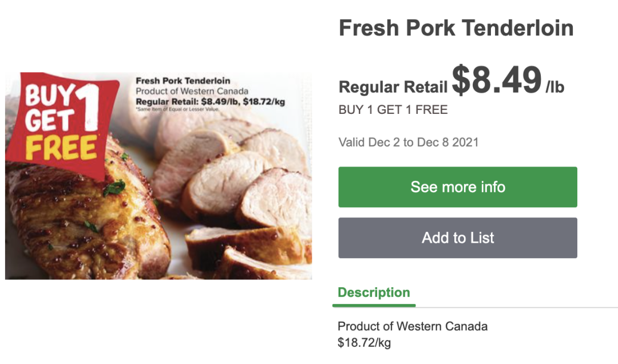The image size is (618, 364).
Task: Click the green See more info button
Action: point(458,187)
